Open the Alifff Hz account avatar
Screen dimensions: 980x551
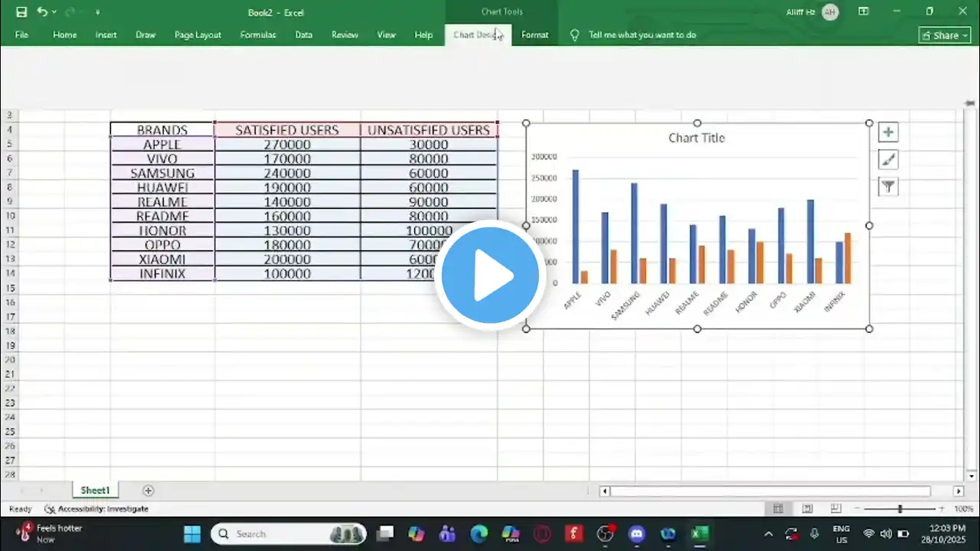[829, 11]
